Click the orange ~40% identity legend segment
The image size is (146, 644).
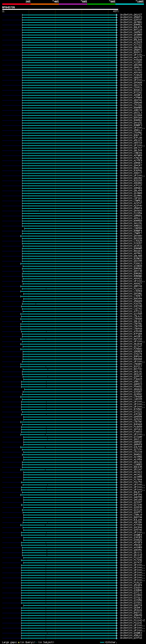point(45,4)
